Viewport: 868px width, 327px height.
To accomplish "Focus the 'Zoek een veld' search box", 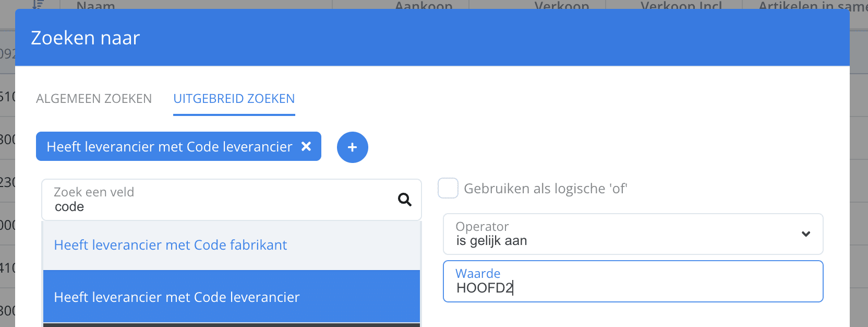I will (x=232, y=200).
